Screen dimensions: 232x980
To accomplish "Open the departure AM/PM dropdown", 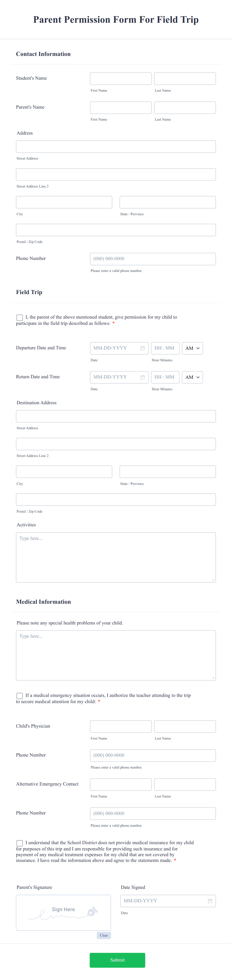I will click(192, 348).
